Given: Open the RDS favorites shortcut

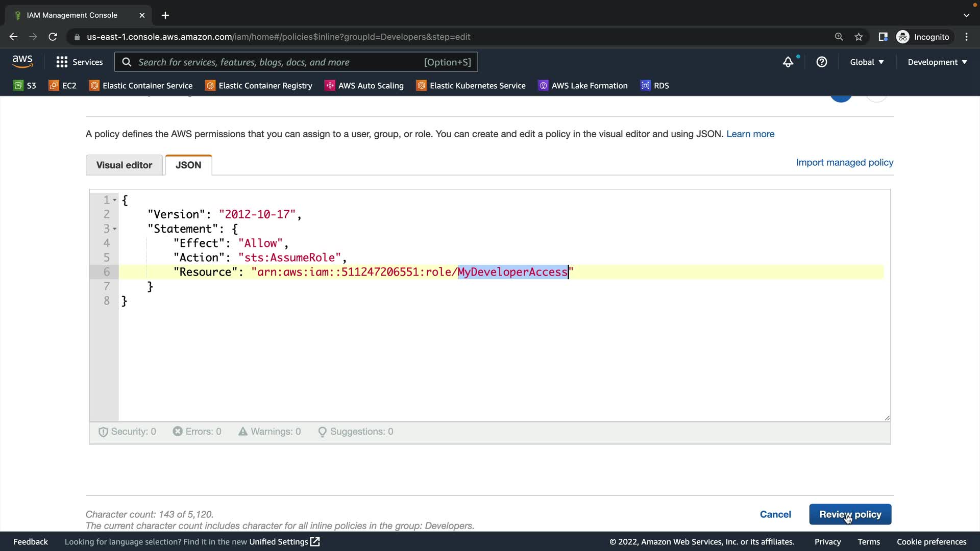Looking at the screenshot, I should [655, 85].
